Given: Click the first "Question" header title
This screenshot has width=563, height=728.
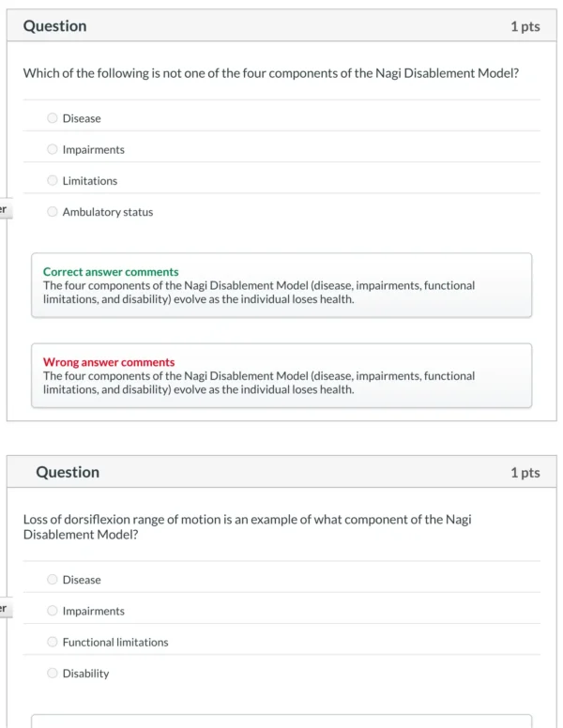Looking at the screenshot, I should click(x=54, y=26).
